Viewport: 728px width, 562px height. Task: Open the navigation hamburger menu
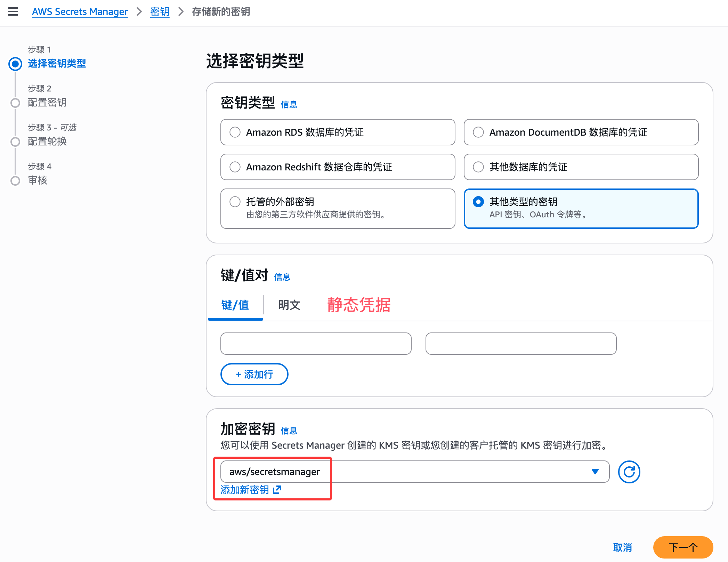(13, 11)
